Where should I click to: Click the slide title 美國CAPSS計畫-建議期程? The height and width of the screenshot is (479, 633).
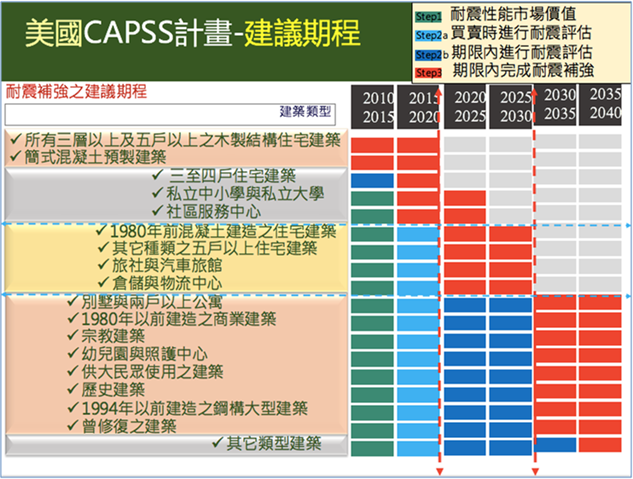click(x=193, y=33)
